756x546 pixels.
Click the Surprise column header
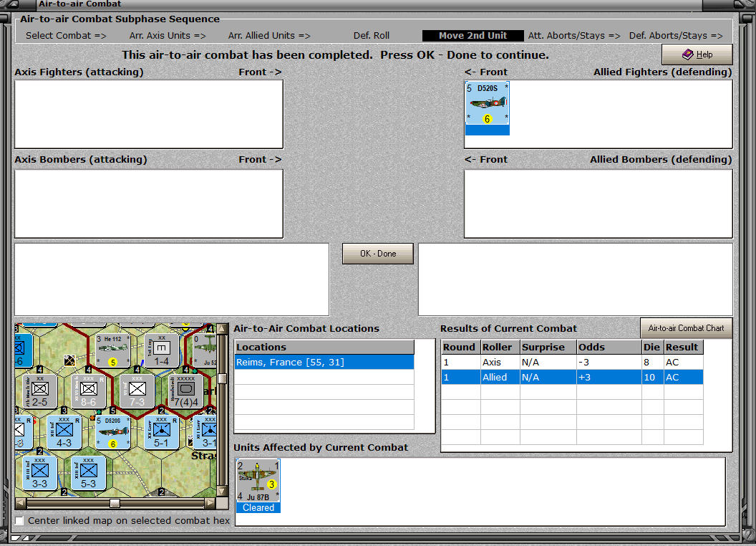click(x=548, y=347)
